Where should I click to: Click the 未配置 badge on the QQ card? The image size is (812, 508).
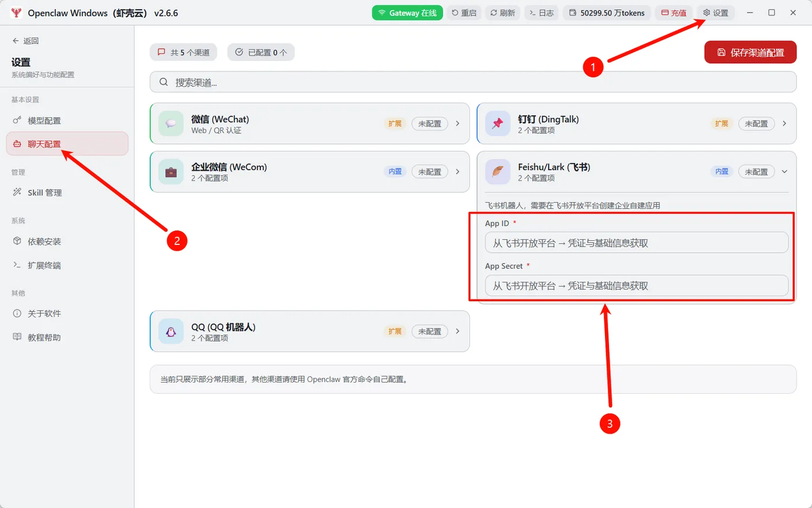point(430,332)
